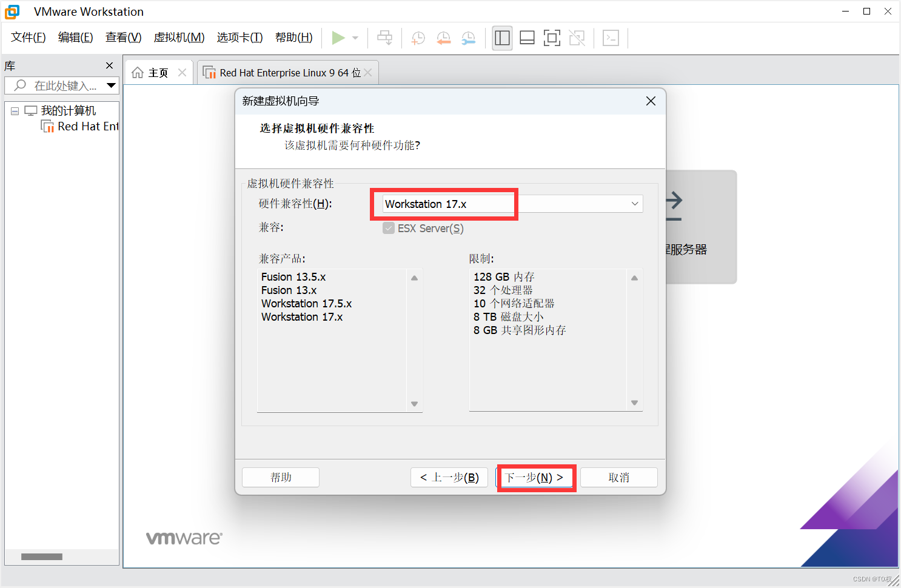Click the show/hide thumbnail bar icon
The height and width of the screenshot is (588, 901).
tap(527, 38)
